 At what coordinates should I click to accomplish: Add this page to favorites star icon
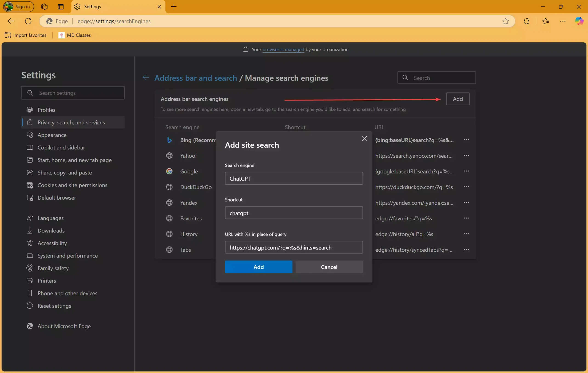[x=506, y=21]
